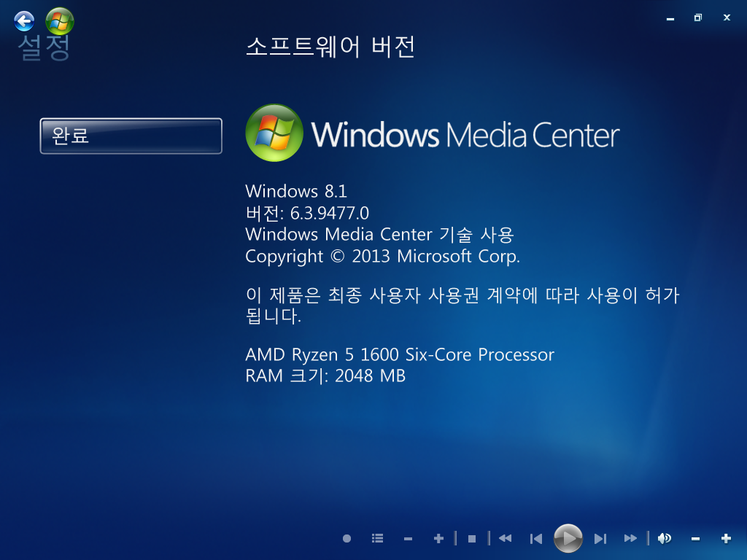Viewport: 747px width, 560px height.
Task: Click the 버전: 6.3.9477.0 text
Action: pyautogui.click(x=307, y=213)
